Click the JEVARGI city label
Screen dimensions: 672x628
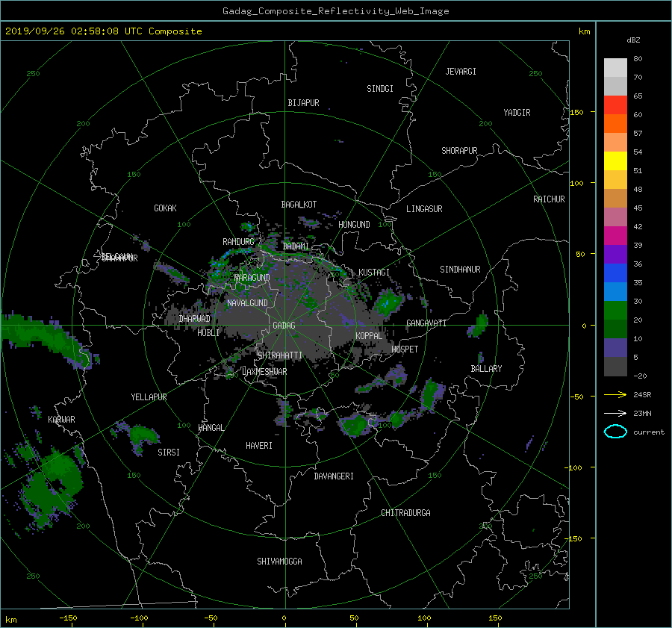(461, 72)
